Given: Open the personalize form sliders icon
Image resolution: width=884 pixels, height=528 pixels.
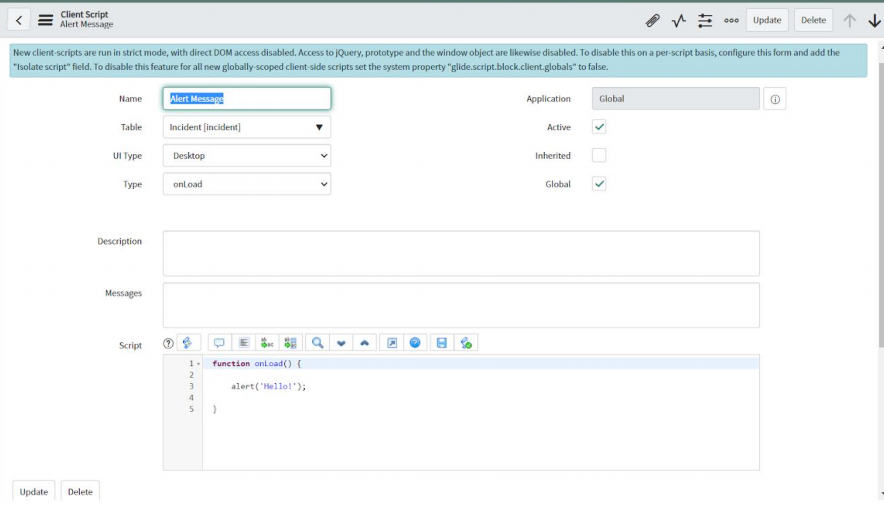Looking at the screenshot, I should point(705,21).
